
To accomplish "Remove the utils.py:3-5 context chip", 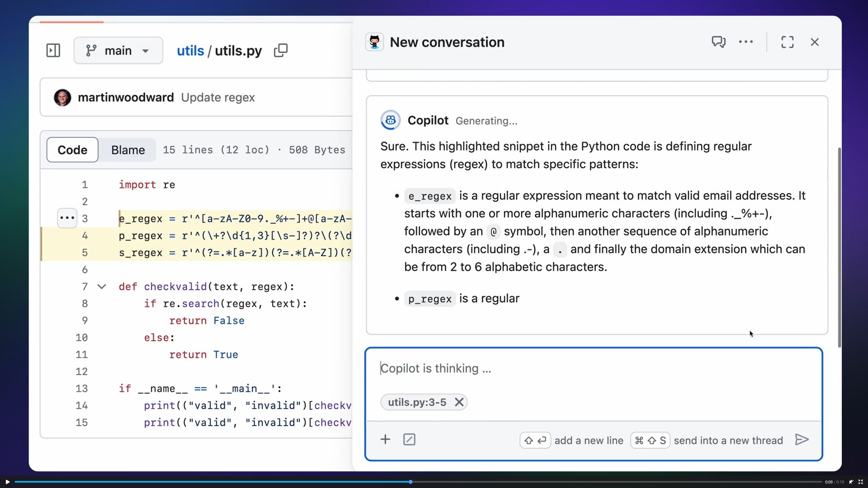I will [x=459, y=402].
